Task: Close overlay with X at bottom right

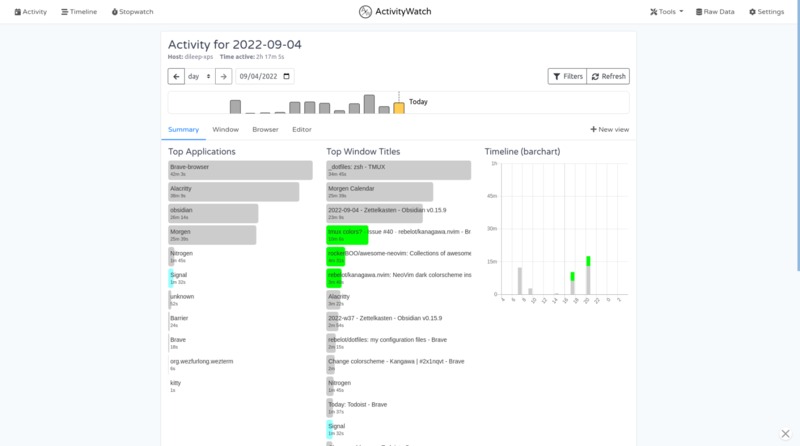Action: [785, 434]
